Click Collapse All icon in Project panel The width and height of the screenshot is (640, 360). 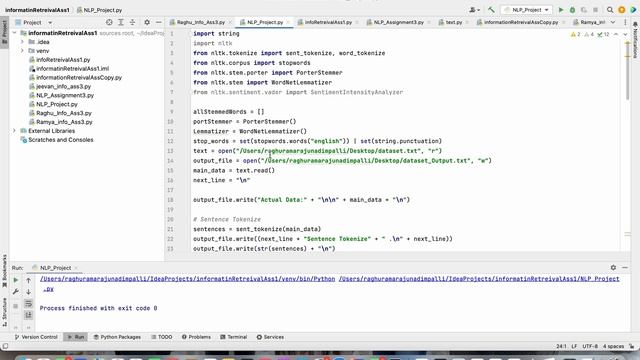click(x=132, y=22)
